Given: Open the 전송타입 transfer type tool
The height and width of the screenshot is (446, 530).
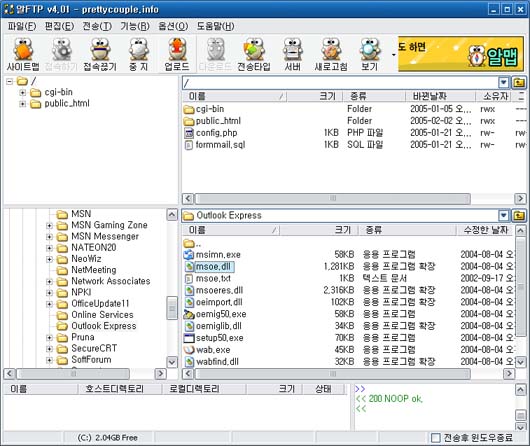Looking at the screenshot, I should click(x=254, y=54).
